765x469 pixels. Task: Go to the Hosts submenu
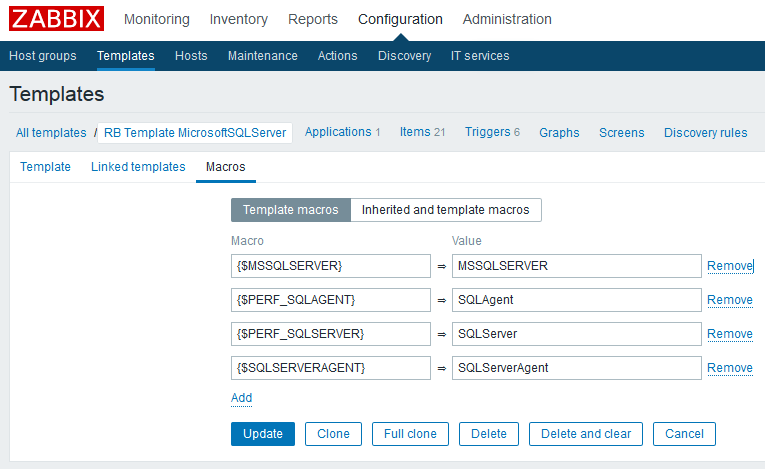(191, 56)
